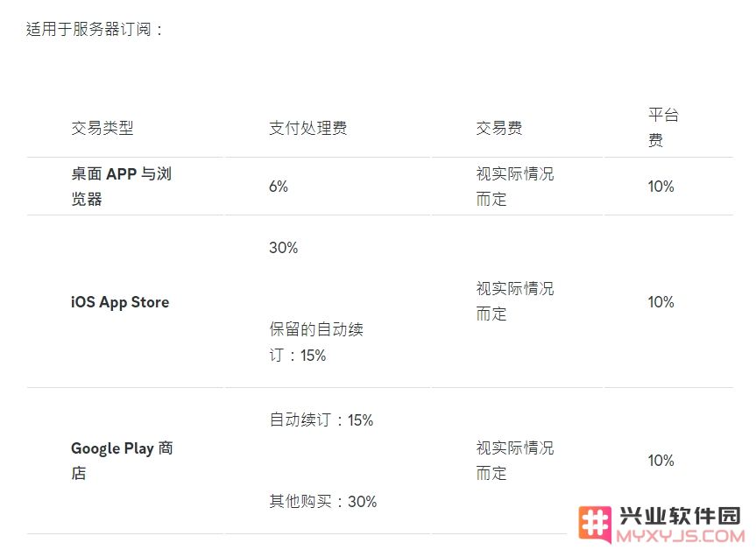The width and height of the screenshot is (756, 557).
Task: Select the 自动续订：15% entry
Action: [x=321, y=420]
